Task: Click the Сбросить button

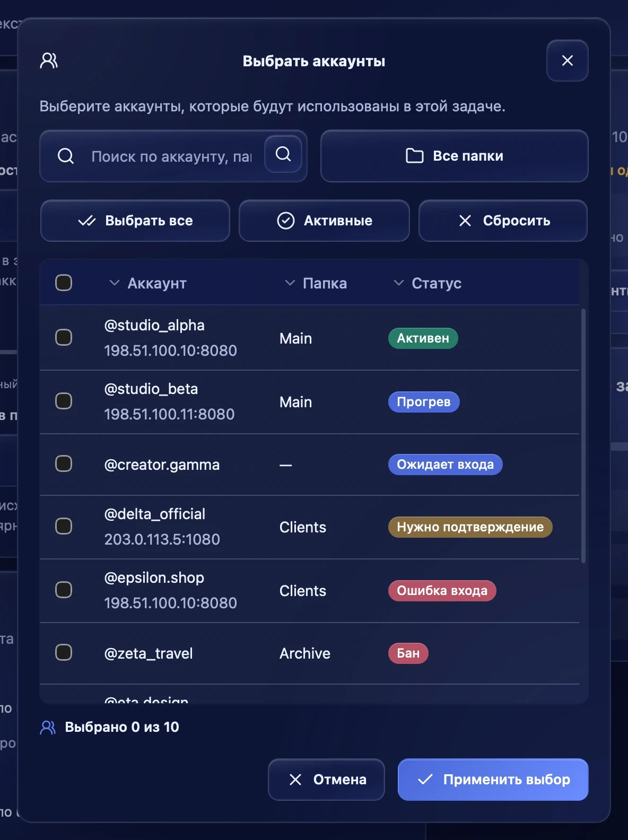Action: pyautogui.click(x=503, y=221)
